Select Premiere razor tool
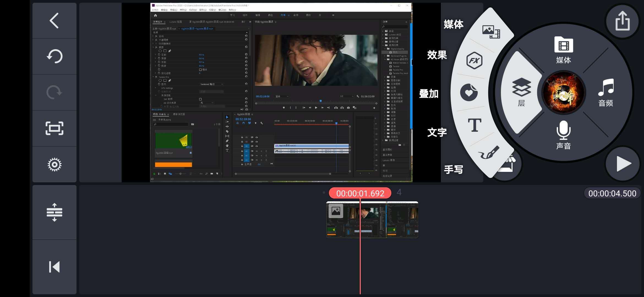Viewport: 644px width, 297px height. pos(227,131)
